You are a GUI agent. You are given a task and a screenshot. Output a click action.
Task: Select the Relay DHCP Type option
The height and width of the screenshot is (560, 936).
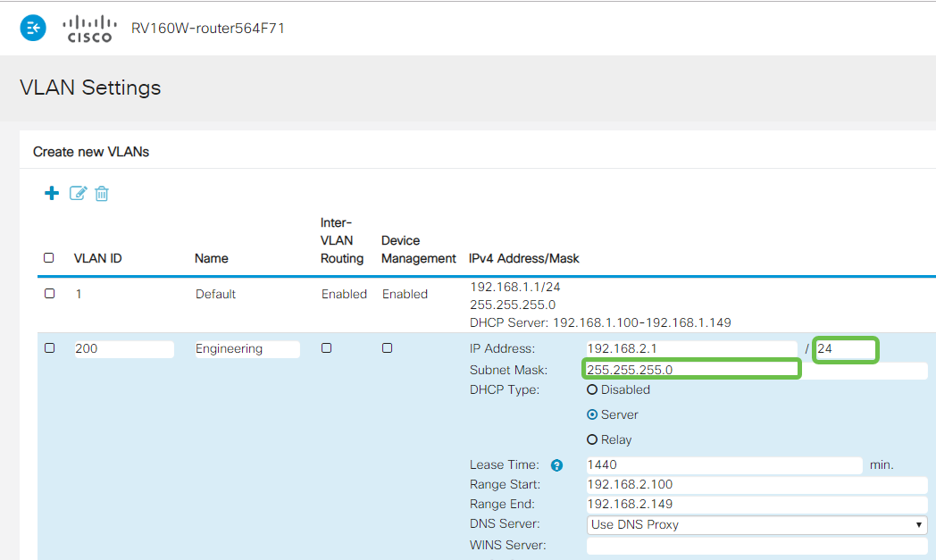coord(592,439)
